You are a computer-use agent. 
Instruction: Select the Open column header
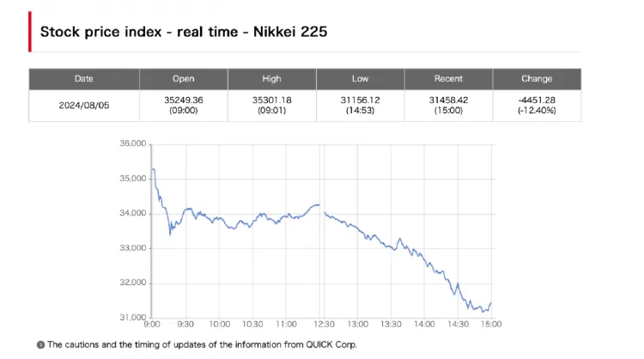(x=183, y=79)
